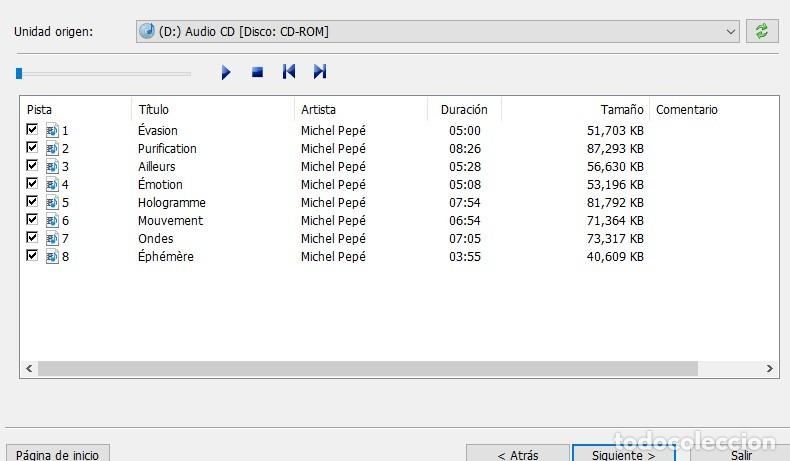Image resolution: width=790 pixels, height=461 pixels.
Task: Uncheck track 5 Hologramme
Action: pyautogui.click(x=32, y=202)
